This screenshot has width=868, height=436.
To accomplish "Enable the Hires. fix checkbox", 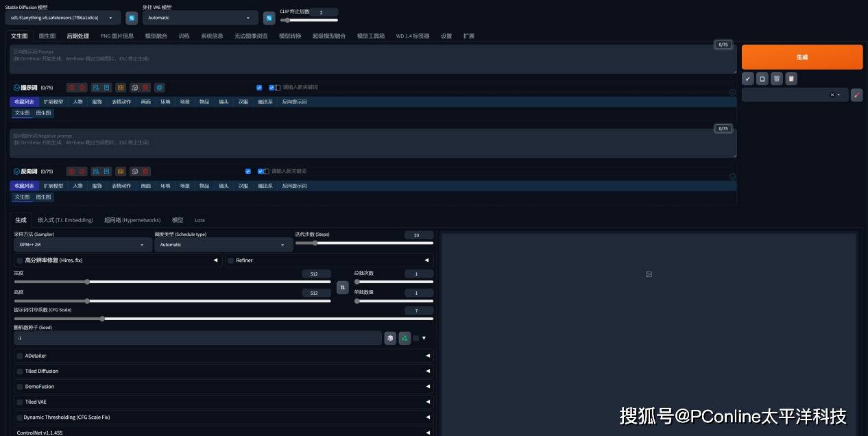I will click(19, 261).
